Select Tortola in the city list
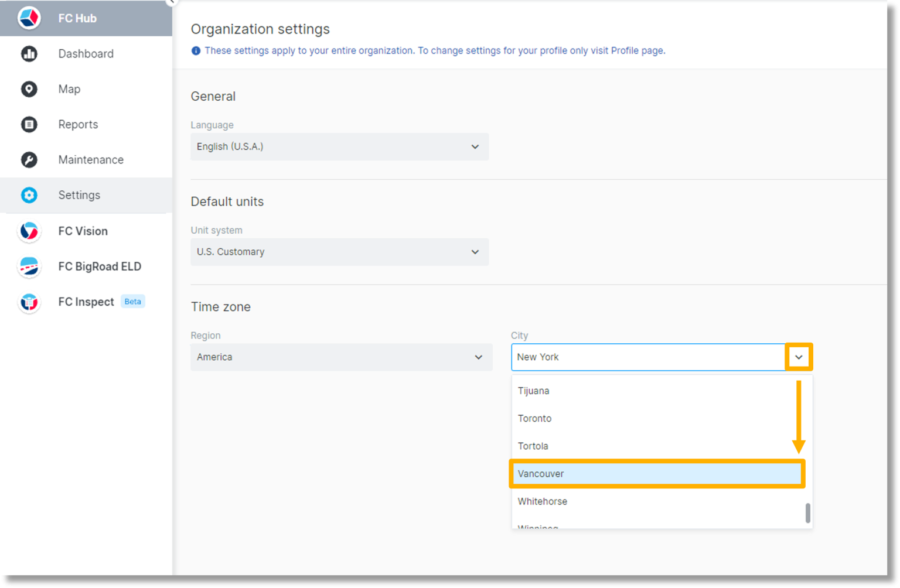Screen dimensions: 900x588 click(x=657, y=446)
